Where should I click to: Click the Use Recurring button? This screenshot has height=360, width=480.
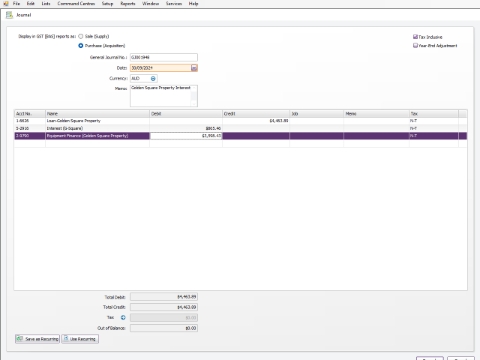coord(80,339)
